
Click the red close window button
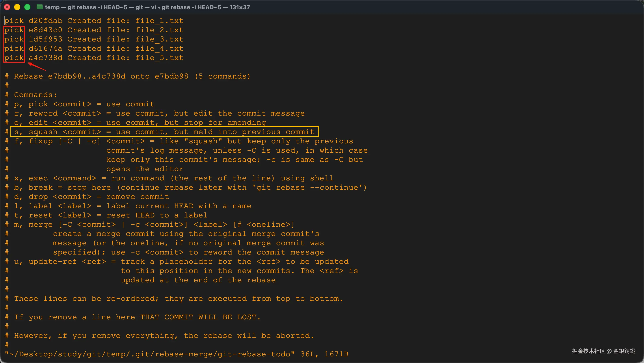pyautogui.click(x=7, y=7)
